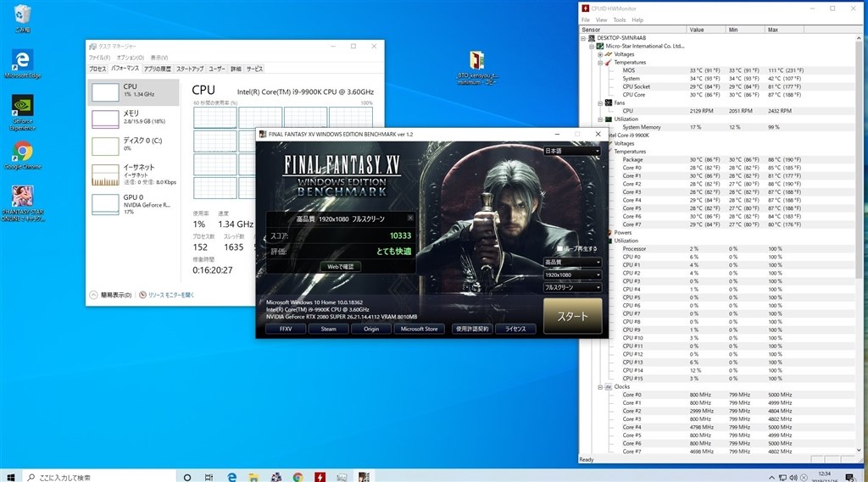Click the FFXV button in the benchmark
Viewport: 868px width, 482px height.
pos(286,329)
